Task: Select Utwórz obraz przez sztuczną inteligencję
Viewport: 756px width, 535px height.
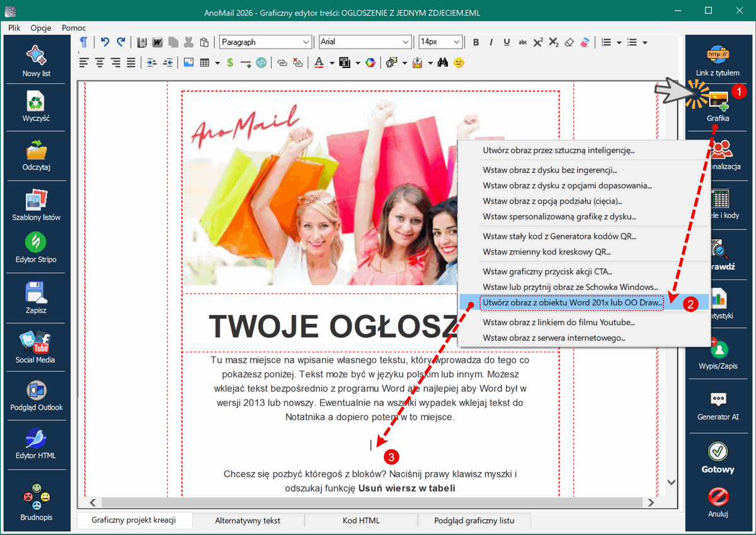Action: (559, 151)
